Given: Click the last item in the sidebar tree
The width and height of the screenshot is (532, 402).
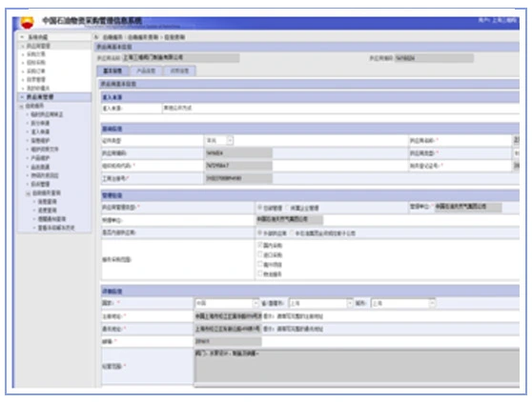Looking at the screenshot, I should 56,228.
